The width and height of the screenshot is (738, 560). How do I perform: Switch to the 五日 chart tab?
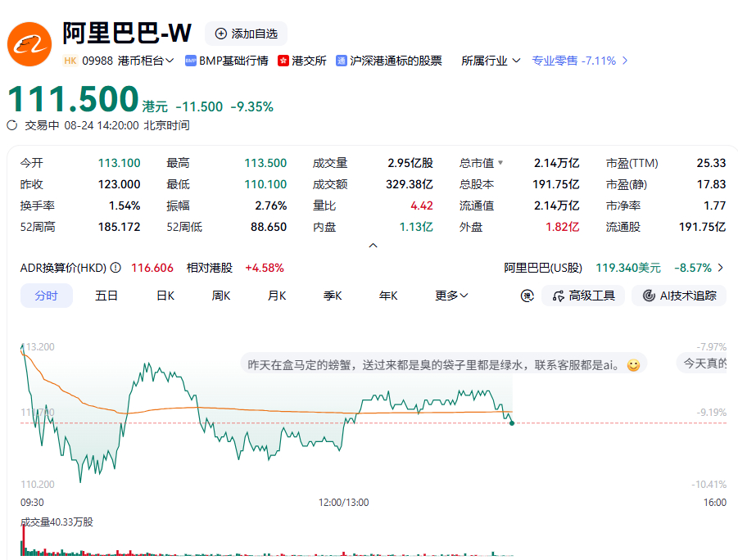click(x=106, y=296)
